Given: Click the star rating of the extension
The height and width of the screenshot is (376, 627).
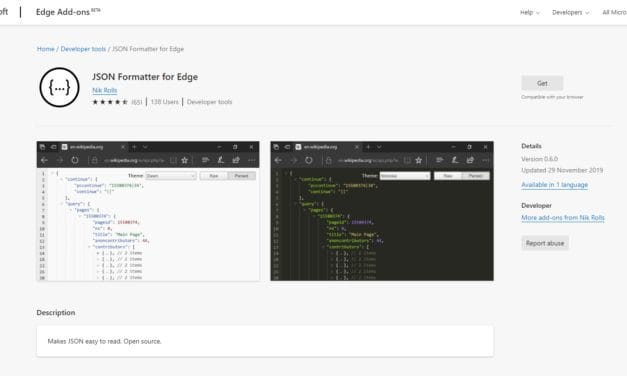Looking at the screenshot, I should pos(110,102).
